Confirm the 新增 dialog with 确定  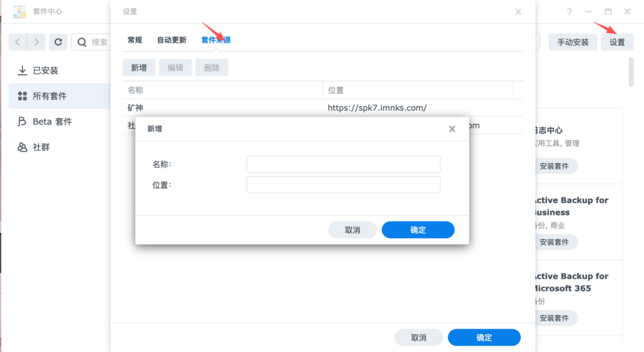point(418,230)
